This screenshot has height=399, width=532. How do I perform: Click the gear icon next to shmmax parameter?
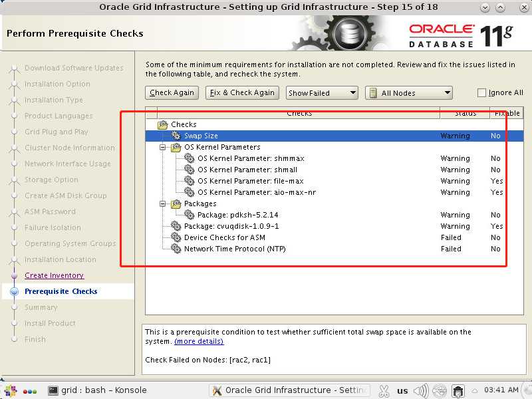point(189,158)
